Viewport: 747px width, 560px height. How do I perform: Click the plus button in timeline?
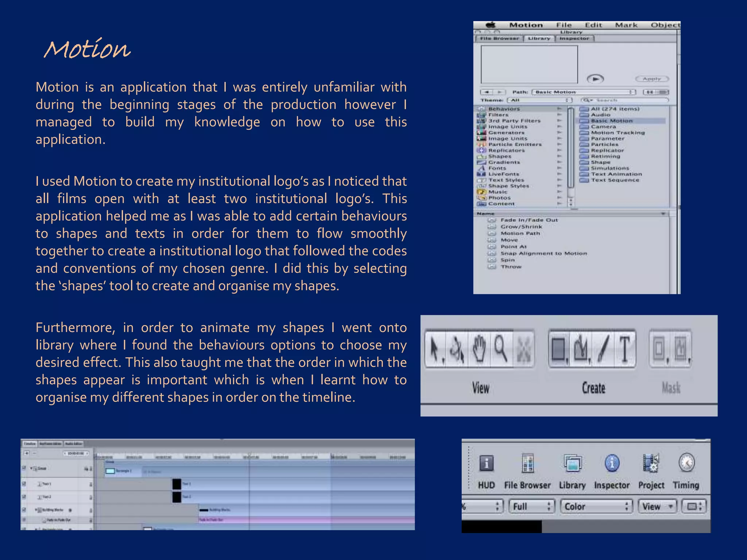point(26,453)
